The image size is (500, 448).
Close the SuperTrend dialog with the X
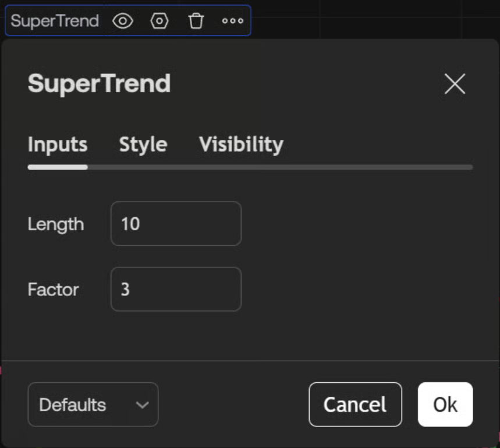(455, 84)
